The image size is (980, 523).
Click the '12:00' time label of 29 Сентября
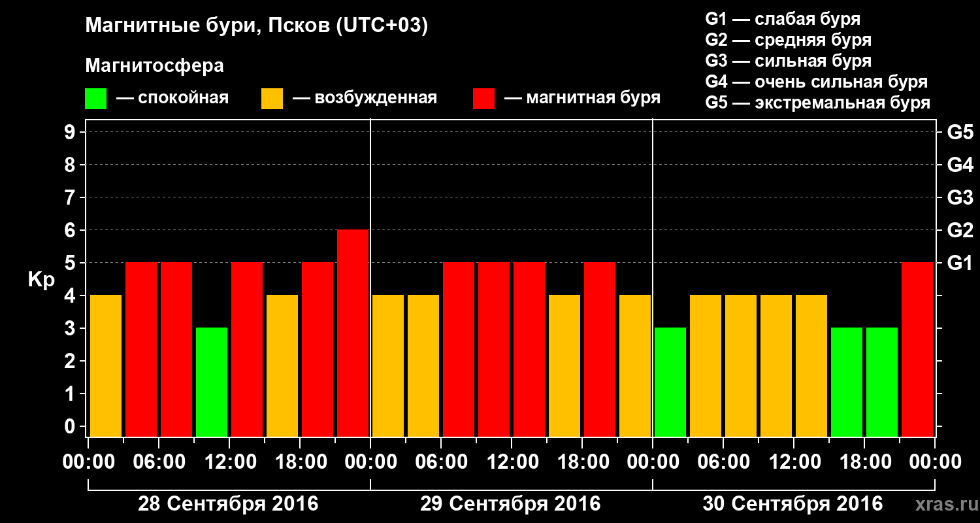point(512,462)
